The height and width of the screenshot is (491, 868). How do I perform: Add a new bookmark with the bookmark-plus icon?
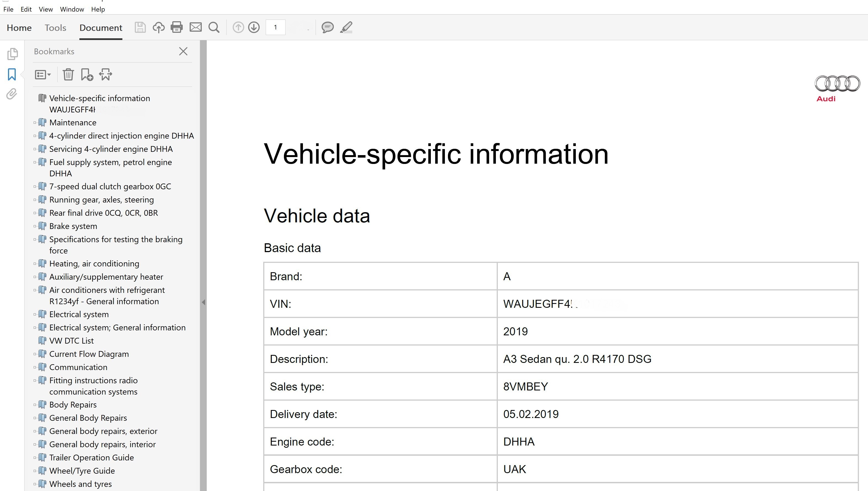[87, 74]
